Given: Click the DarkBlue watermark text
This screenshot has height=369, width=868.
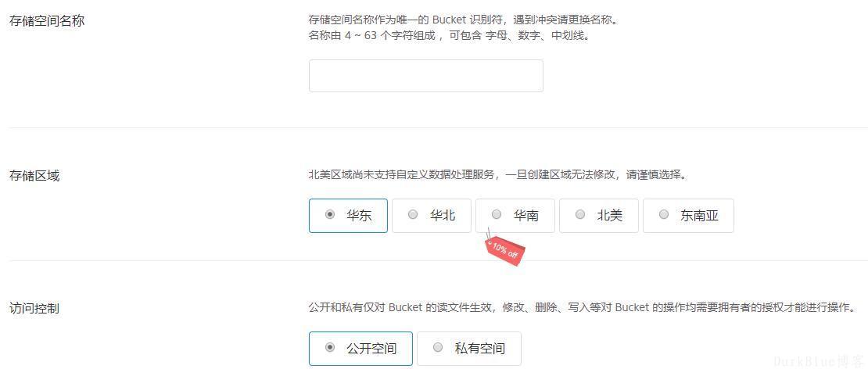Looking at the screenshot, I should [x=820, y=361].
